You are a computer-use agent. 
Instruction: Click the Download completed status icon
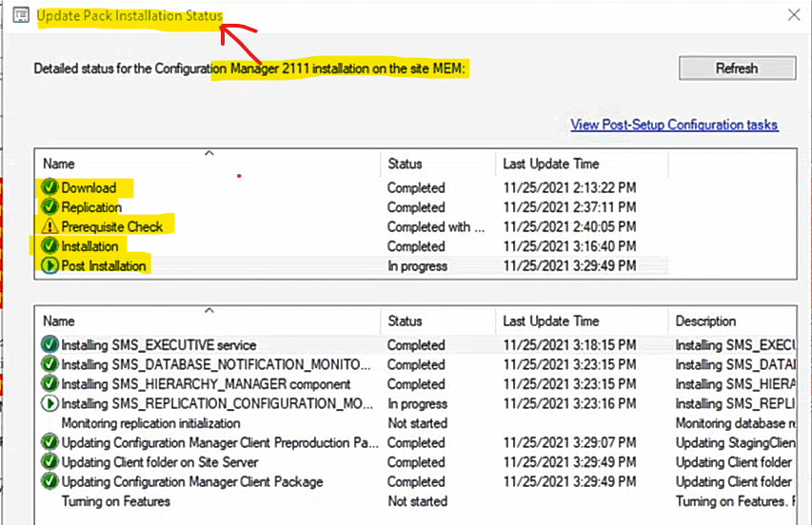tap(50, 187)
